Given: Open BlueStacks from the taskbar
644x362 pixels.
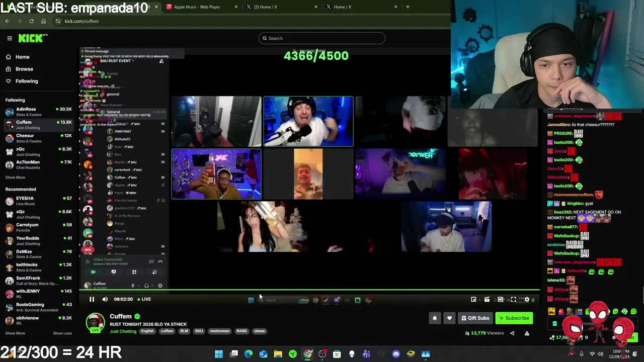Looking at the screenshot, I should pos(411,354).
